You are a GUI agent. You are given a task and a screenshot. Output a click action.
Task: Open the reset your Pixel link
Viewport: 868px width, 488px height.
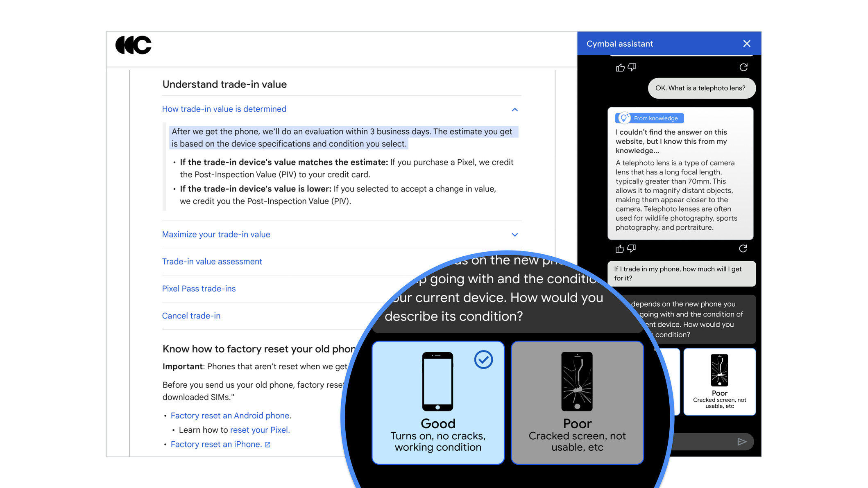click(259, 430)
